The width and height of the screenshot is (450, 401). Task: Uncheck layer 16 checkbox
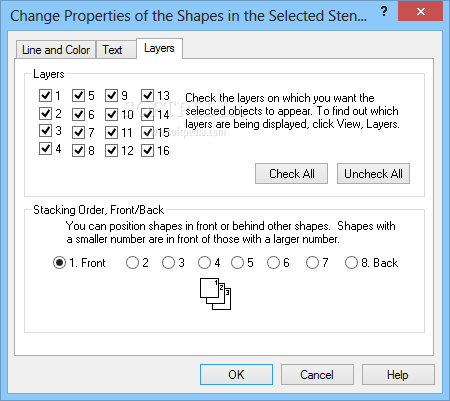(147, 151)
